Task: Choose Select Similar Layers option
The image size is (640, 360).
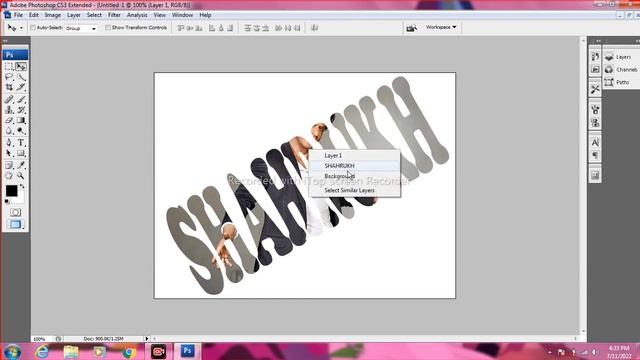Action: coord(354,190)
